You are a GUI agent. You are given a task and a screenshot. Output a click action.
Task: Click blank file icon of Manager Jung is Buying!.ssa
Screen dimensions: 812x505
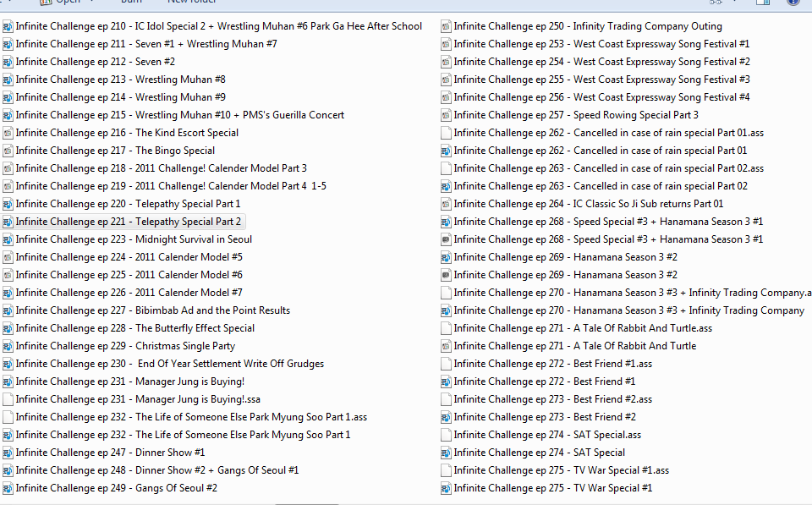coord(8,399)
